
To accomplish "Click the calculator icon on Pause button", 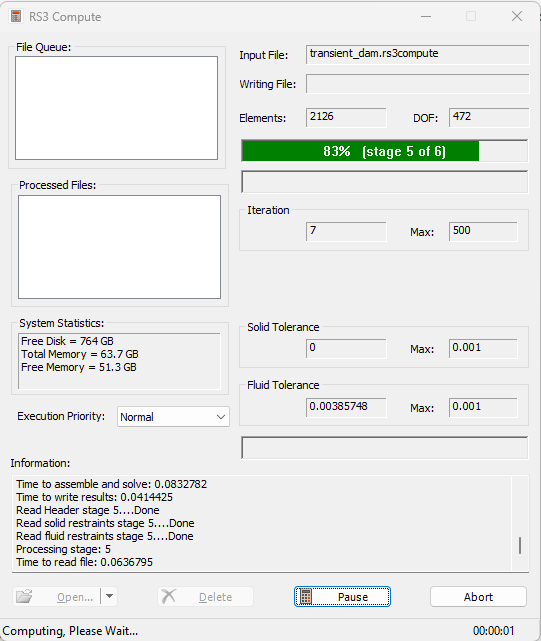I will [x=305, y=596].
